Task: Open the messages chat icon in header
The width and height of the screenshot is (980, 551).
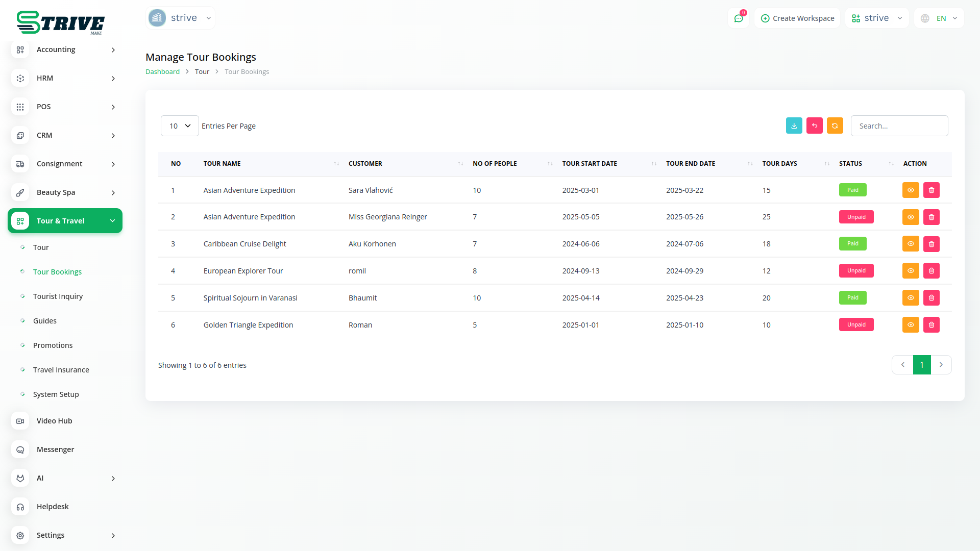Action: pos(738,18)
